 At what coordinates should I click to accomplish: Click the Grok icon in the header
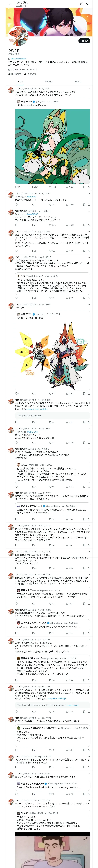pos(81,4)
